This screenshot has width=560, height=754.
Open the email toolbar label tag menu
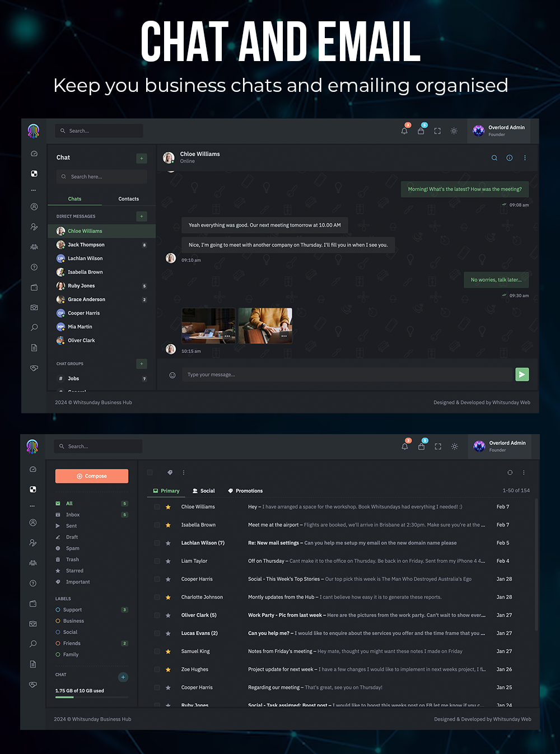point(170,473)
